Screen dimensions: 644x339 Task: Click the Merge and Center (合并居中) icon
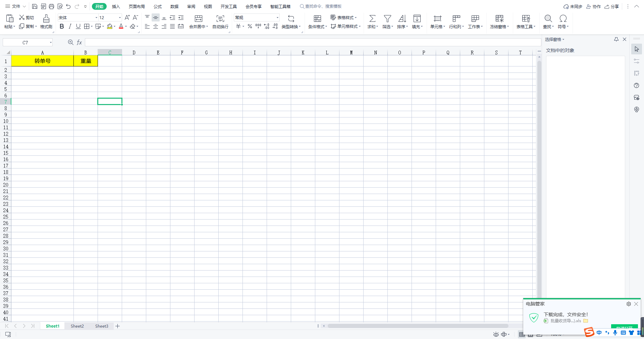(x=199, y=18)
